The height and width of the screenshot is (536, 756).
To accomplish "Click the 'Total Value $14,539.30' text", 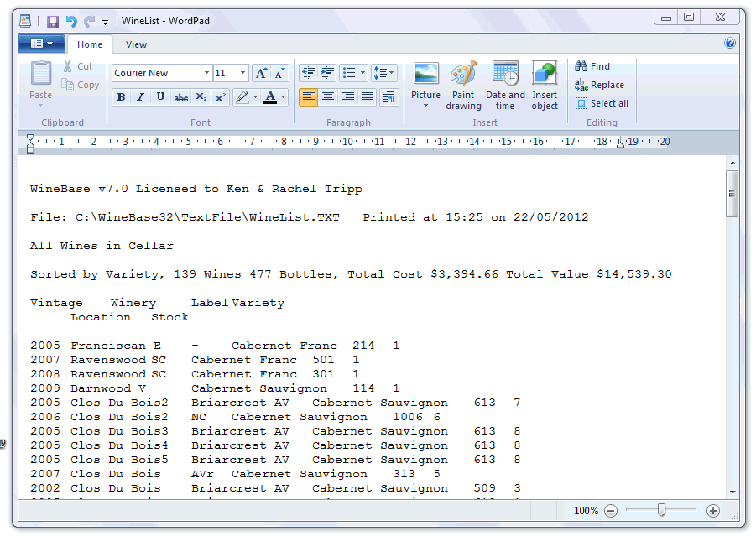I will coord(589,274).
